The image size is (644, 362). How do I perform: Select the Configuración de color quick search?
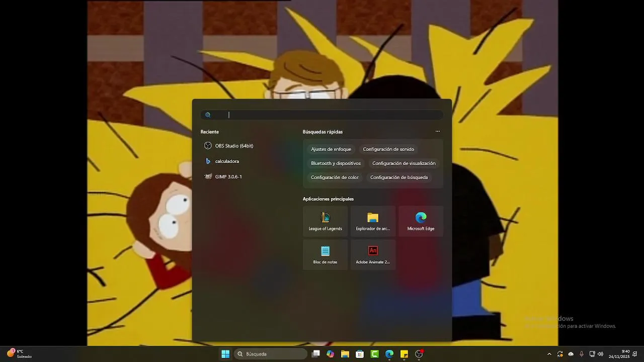click(335, 177)
